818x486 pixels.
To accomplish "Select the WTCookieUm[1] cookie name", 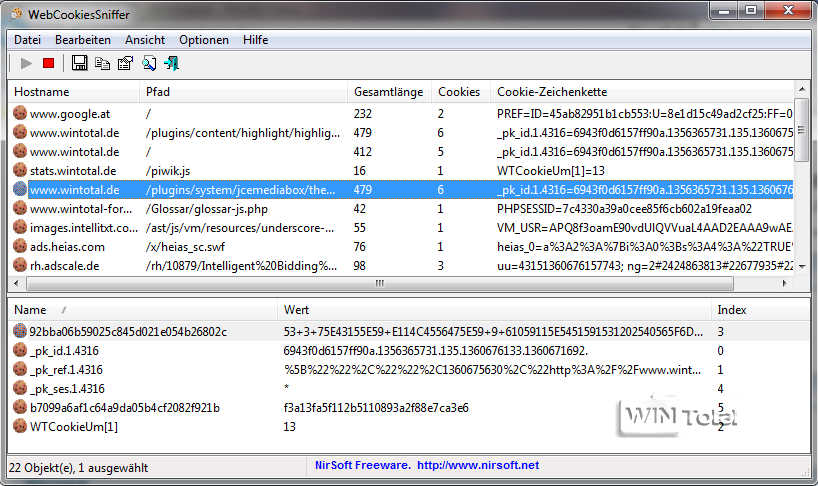I will tap(74, 427).
